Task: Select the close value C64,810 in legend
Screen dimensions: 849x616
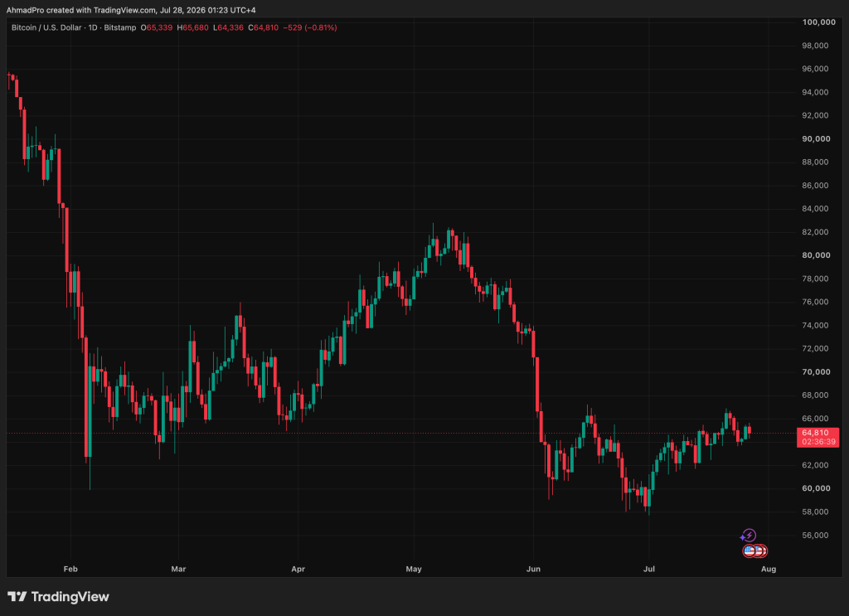Action: pos(263,27)
